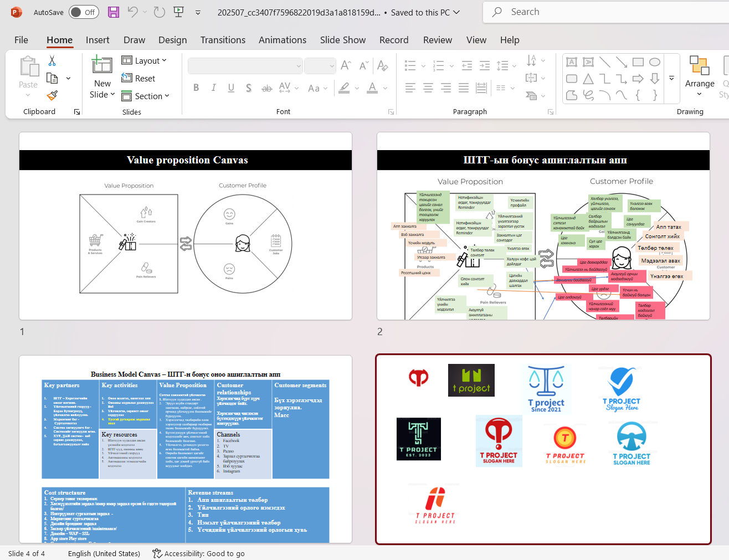Open the Review tab
The width and height of the screenshot is (729, 560).
click(438, 40)
